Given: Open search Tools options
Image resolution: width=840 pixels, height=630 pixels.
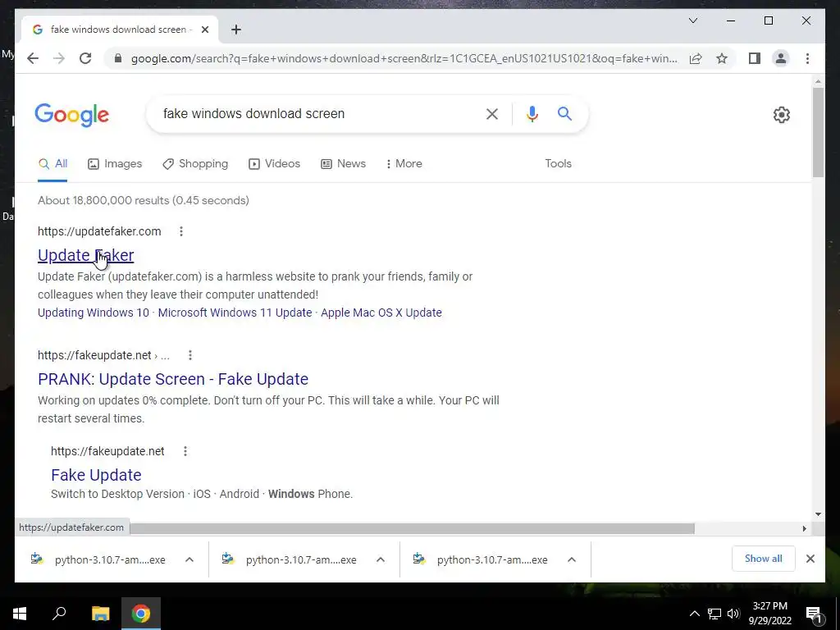Looking at the screenshot, I should coord(558,164).
